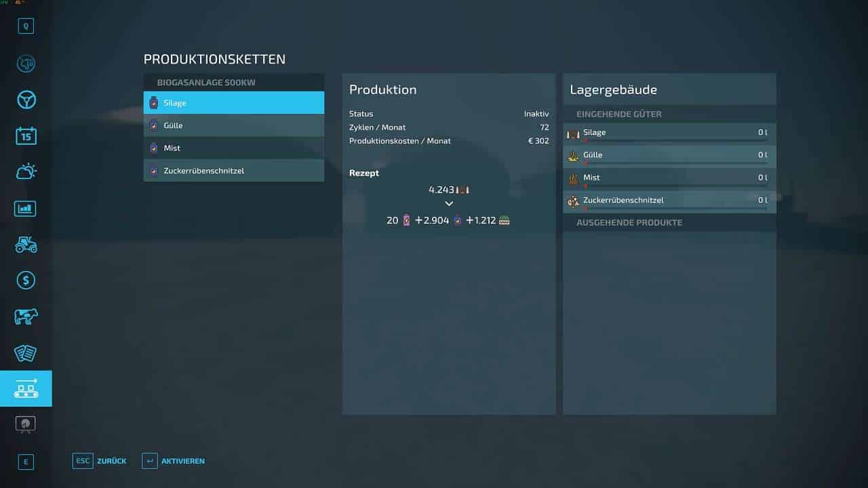
Task: Click the Silage fill level bar in Lagergebäude
Action: pos(675,140)
